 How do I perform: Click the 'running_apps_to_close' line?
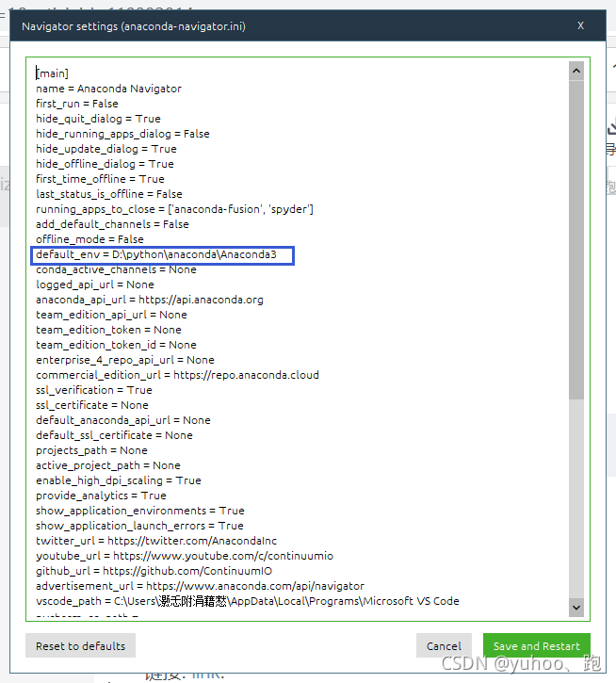point(174,209)
